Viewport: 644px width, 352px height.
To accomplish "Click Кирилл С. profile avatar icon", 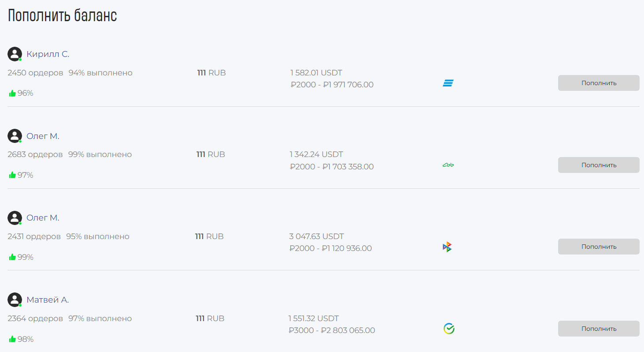I will point(15,54).
